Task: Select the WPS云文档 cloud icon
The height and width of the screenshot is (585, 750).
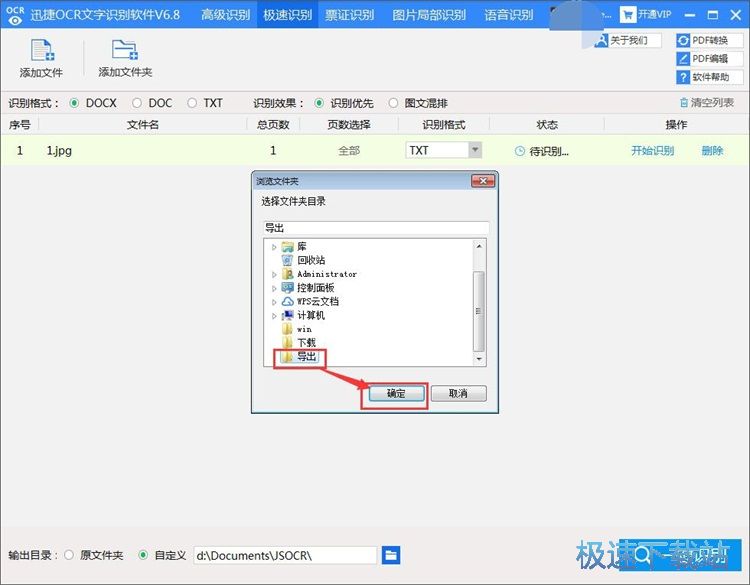Action: point(287,301)
